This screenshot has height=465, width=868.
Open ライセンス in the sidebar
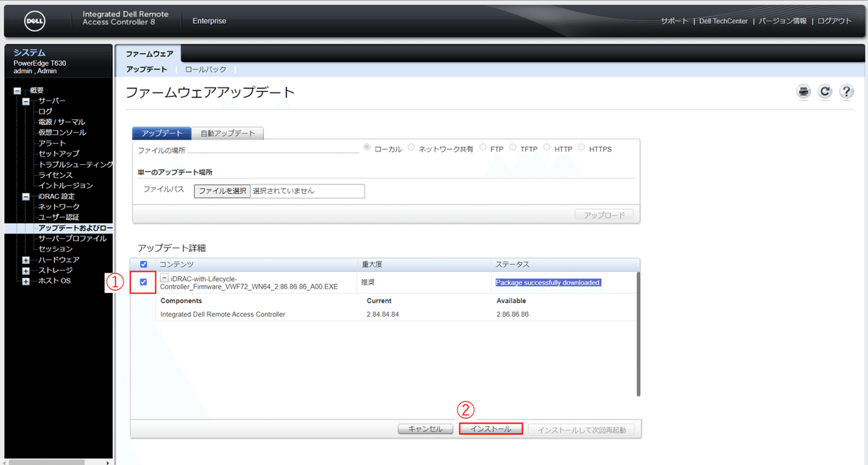(56, 175)
